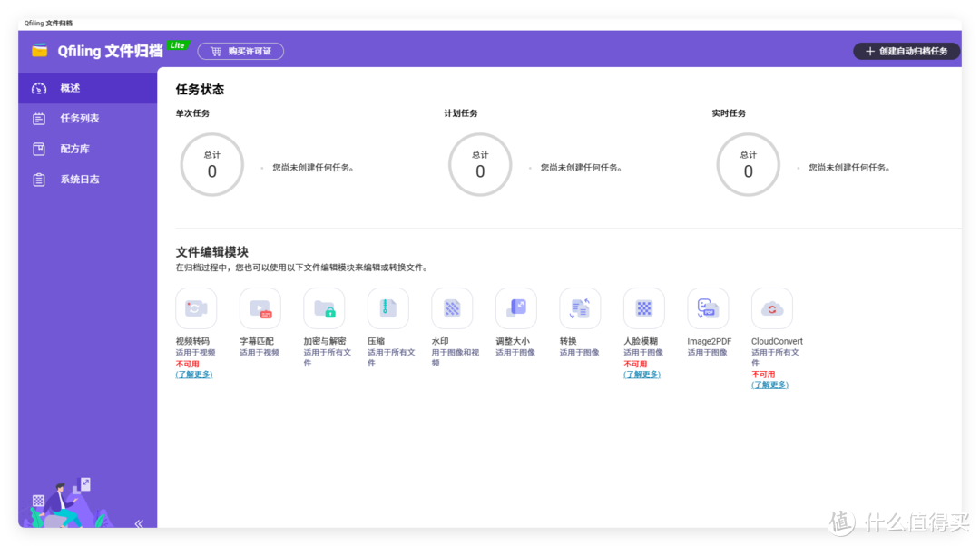This screenshot has height=546, width=980.
Task: Select the subtitle matching (字幕匹配) icon
Action: click(x=260, y=308)
